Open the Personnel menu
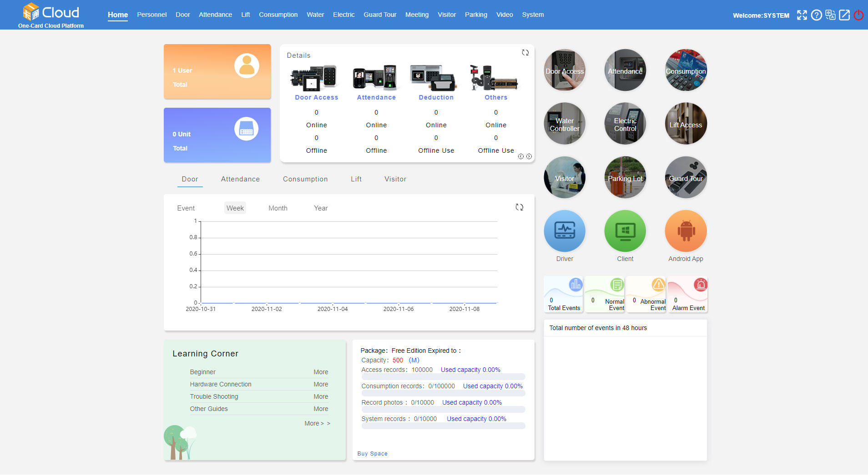The image size is (868, 476). tap(151, 15)
